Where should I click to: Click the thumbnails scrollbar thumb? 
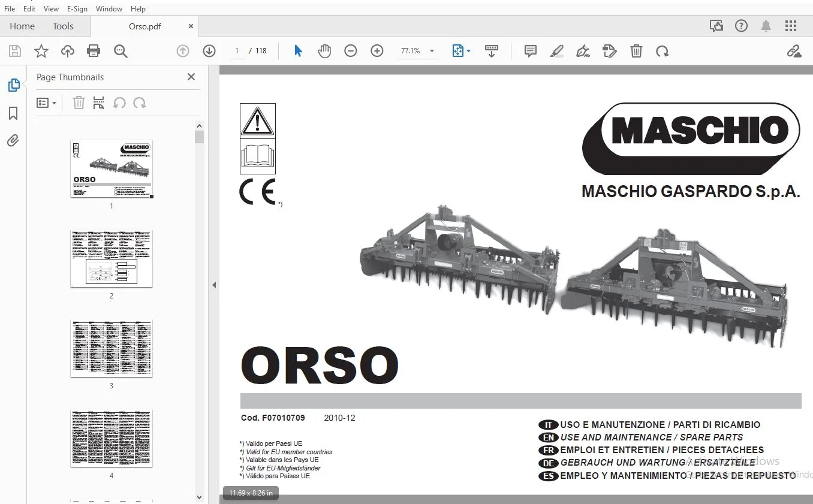[x=200, y=137]
